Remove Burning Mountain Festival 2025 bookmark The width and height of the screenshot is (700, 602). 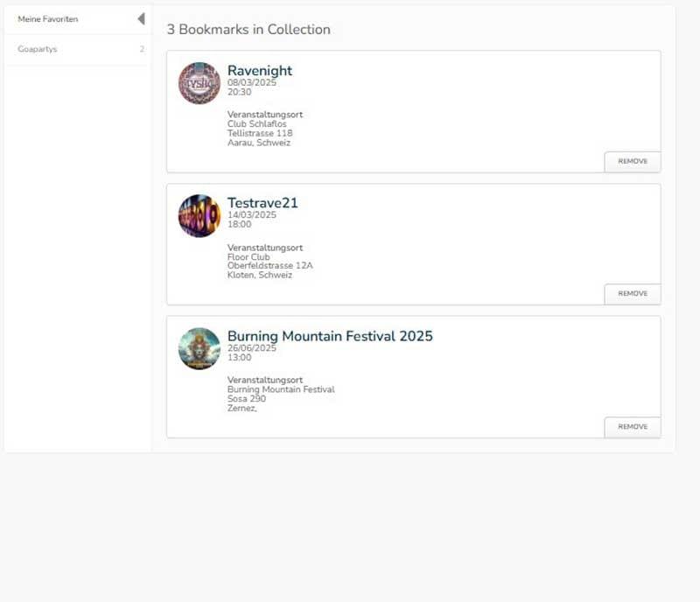[x=633, y=427]
